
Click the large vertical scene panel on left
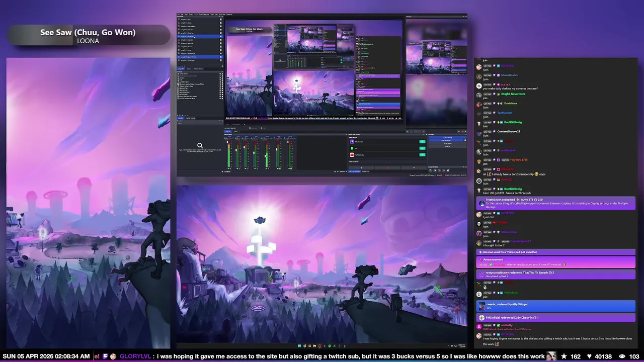[88, 203]
